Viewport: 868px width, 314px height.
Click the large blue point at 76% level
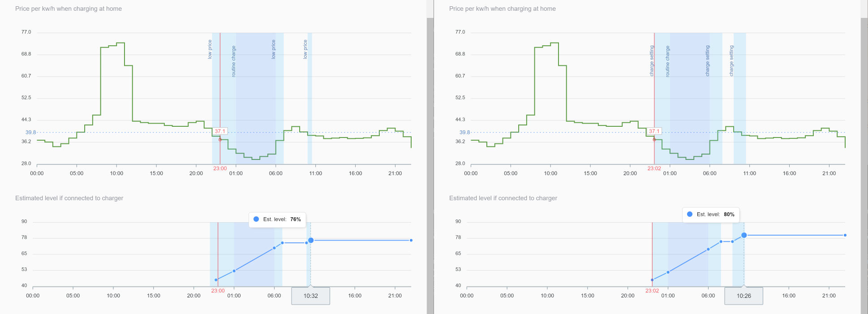coord(311,241)
